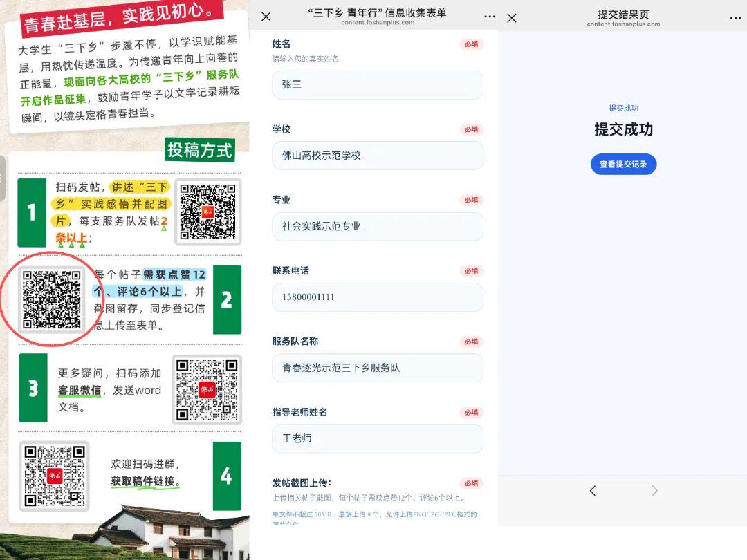Image resolution: width=747 pixels, height=560 pixels.
Task: Click the 客服微信 highlighted text
Action: click(80, 391)
